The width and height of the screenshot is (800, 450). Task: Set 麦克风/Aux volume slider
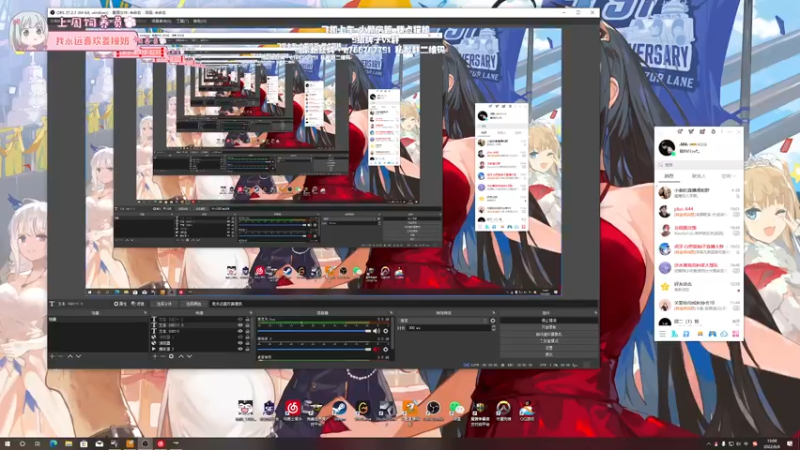coord(315,331)
